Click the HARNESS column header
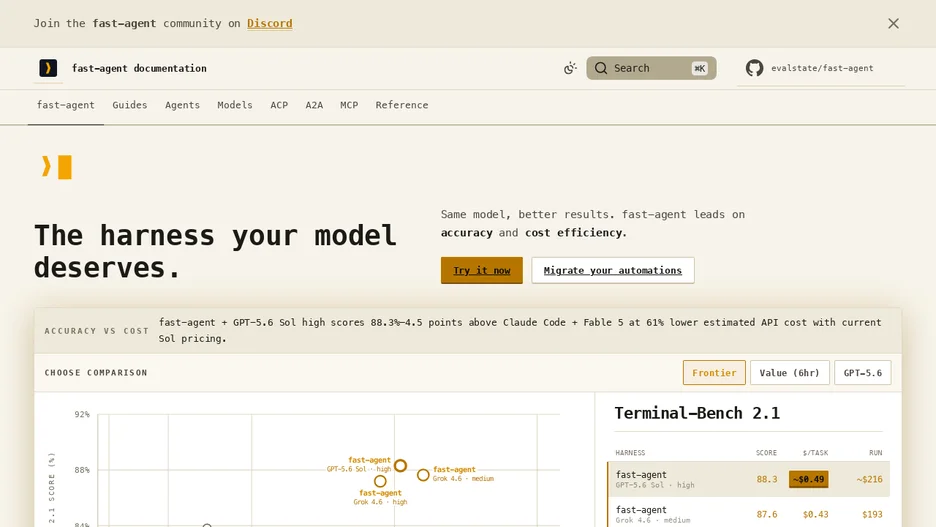936x527 pixels. pyautogui.click(x=630, y=453)
